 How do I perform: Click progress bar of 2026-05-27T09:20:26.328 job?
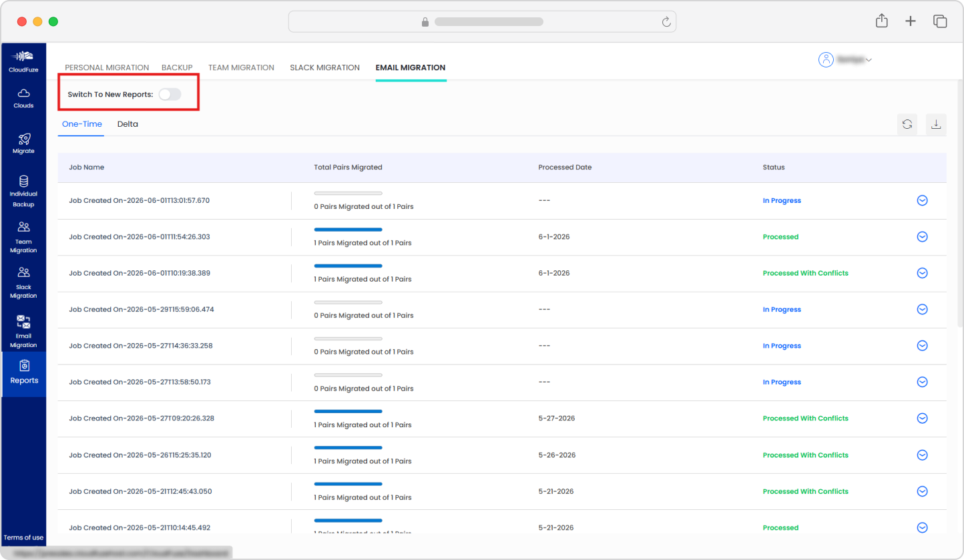(x=348, y=411)
